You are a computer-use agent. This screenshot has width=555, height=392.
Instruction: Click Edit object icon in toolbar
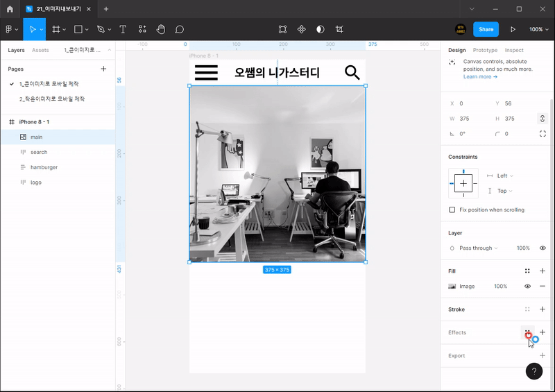(282, 29)
